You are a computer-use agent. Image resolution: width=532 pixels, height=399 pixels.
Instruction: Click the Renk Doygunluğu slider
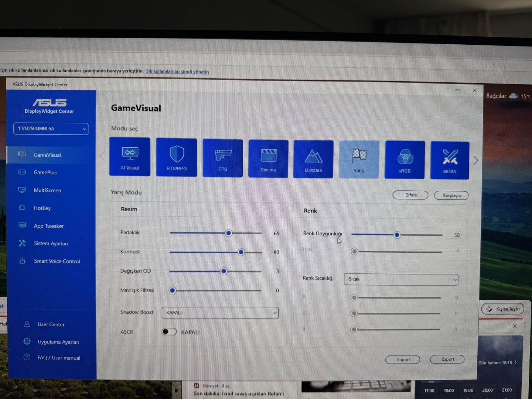(x=397, y=235)
